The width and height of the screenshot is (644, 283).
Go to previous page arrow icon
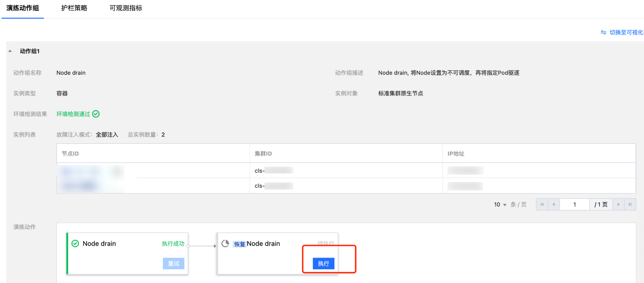pos(553,205)
